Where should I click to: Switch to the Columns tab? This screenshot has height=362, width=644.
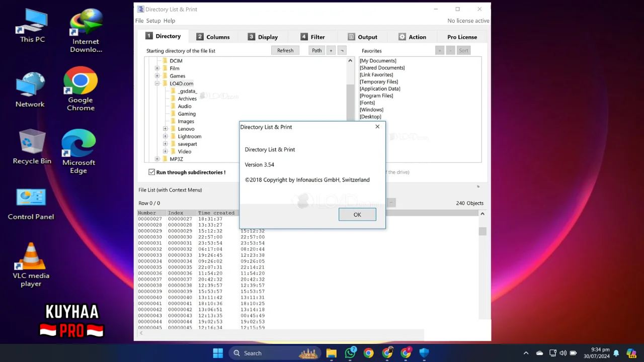click(x=213, y=37)
